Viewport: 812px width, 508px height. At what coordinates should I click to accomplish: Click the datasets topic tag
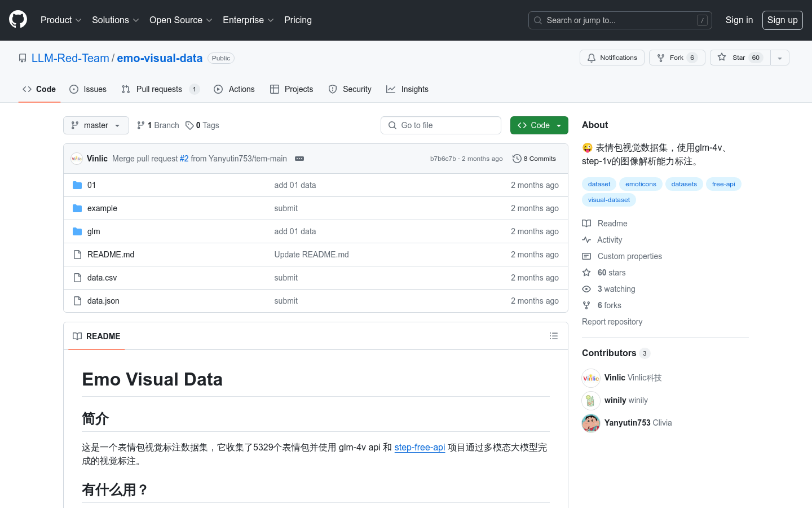[684, 184]
